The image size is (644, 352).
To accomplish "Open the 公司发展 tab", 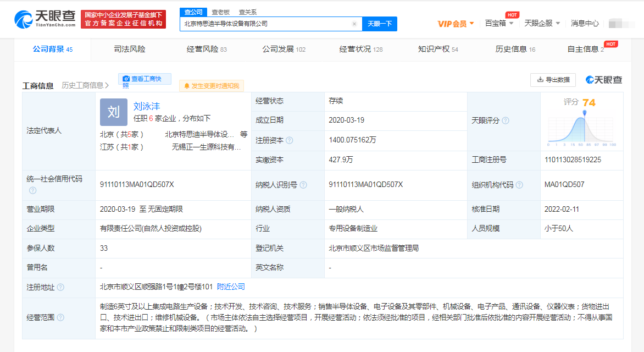I will pos(284,50).
